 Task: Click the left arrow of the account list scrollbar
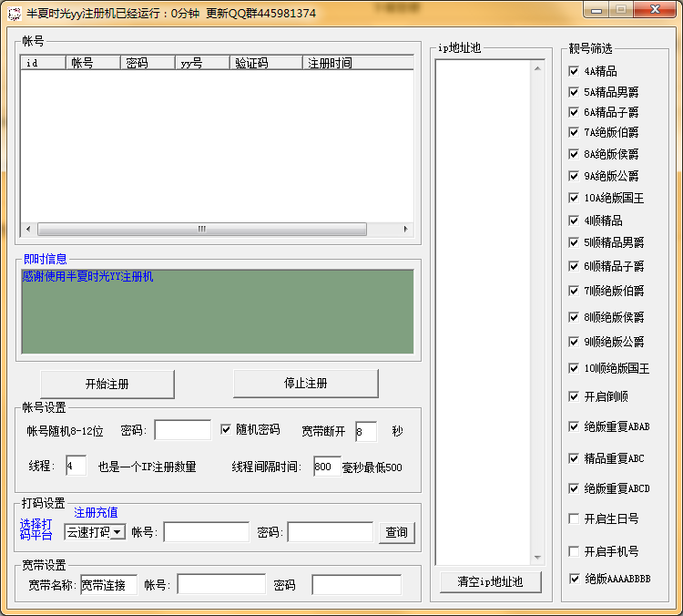27,230
